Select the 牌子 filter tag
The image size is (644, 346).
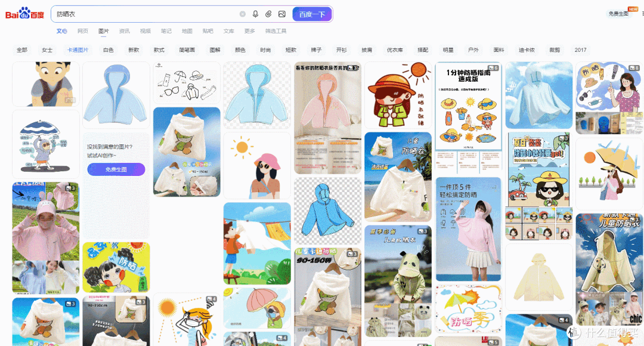(316, 50)
